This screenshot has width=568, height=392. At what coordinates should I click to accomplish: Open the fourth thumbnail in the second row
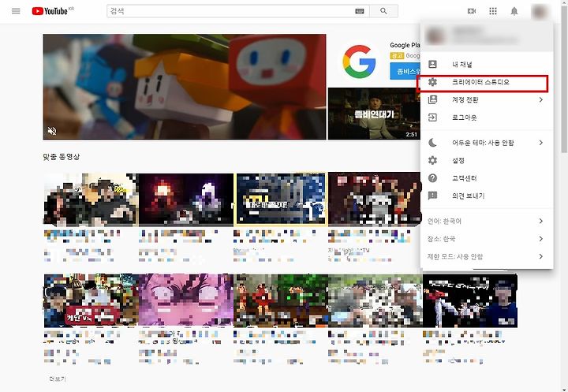click(376, 301)
